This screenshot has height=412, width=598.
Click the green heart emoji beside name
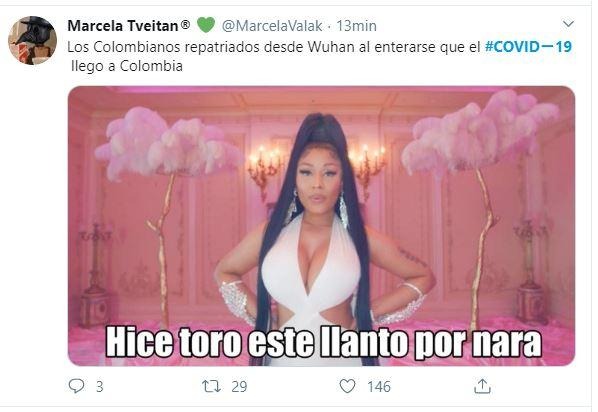206,25
